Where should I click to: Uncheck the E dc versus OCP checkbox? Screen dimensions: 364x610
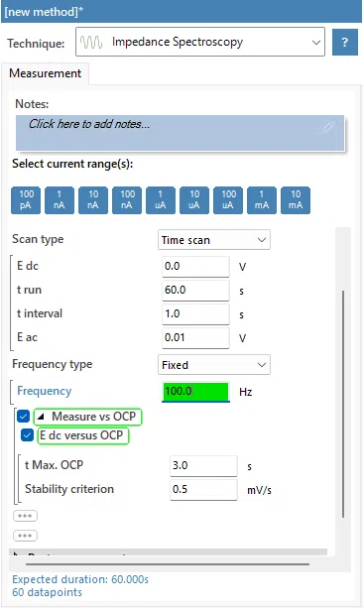(27, 435)
